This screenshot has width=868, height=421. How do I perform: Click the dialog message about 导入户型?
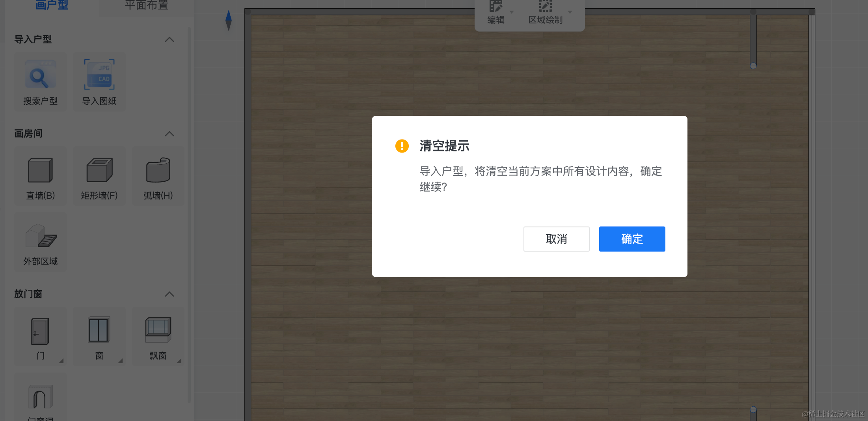541,179
